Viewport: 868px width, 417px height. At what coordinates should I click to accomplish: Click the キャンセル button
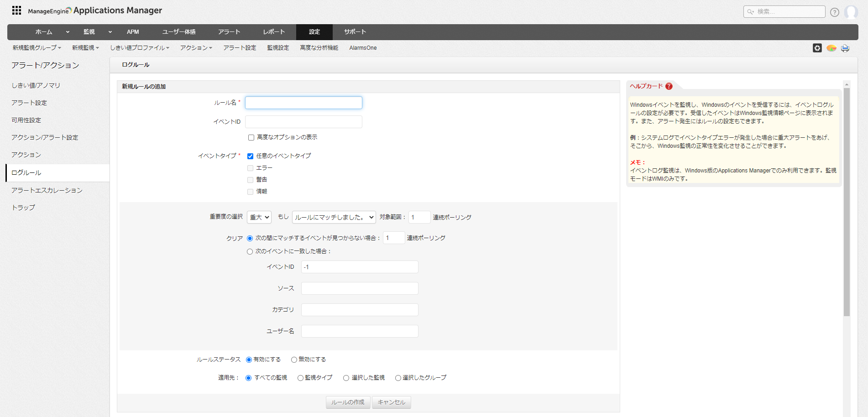click(391, 402)
